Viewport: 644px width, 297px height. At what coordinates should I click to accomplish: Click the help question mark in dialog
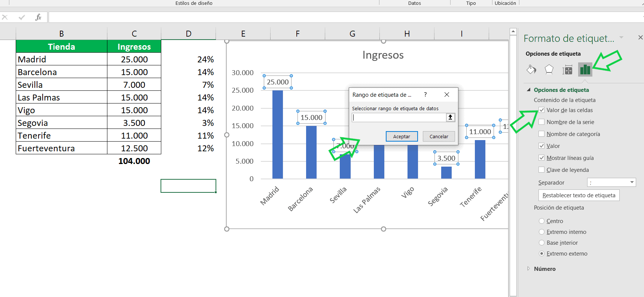[x=425, y=95]
